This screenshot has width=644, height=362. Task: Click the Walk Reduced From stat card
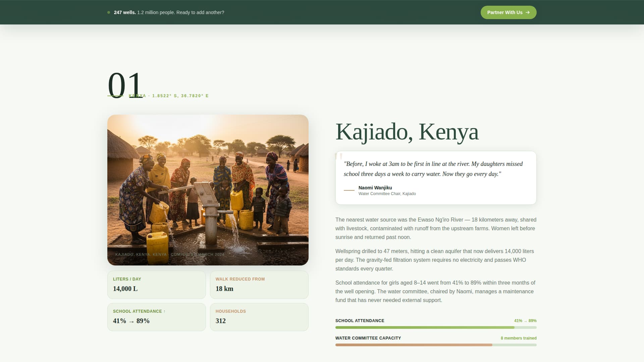tap(259, 285)
